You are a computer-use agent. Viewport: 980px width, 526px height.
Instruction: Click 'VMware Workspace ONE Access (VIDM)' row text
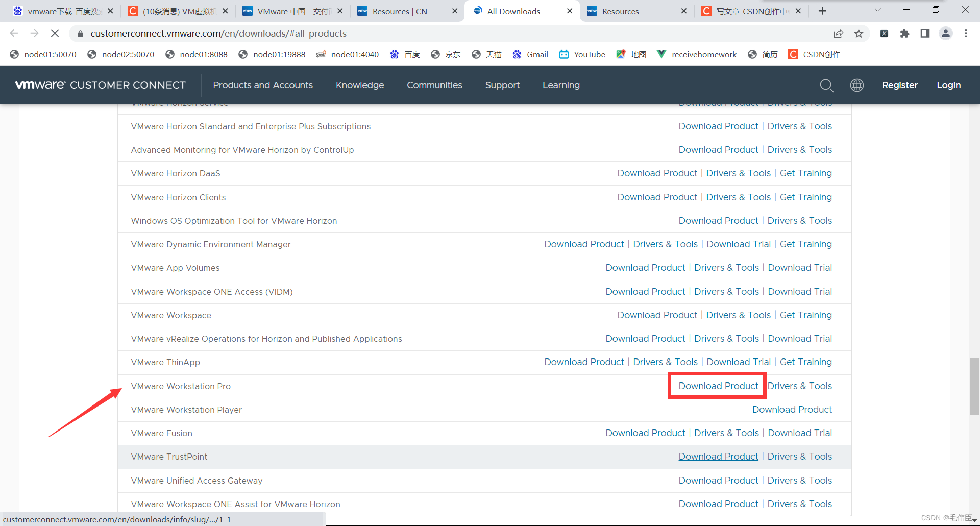(212, 292)
